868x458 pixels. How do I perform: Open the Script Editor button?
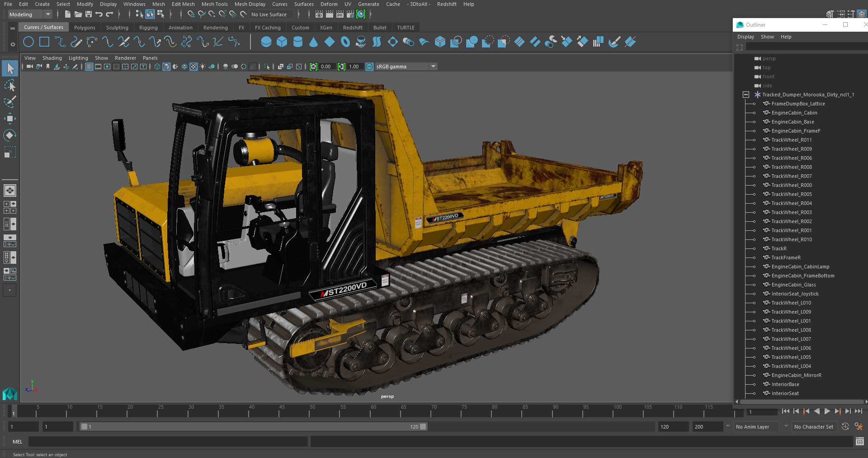(x=859, y=442)
